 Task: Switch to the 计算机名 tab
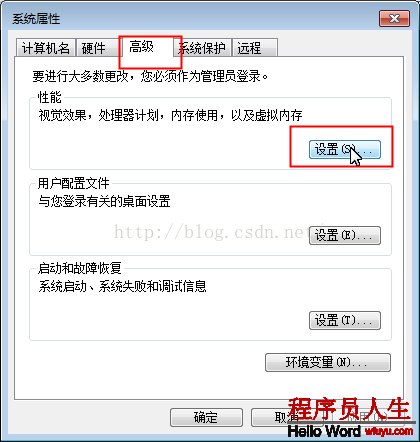46,48
